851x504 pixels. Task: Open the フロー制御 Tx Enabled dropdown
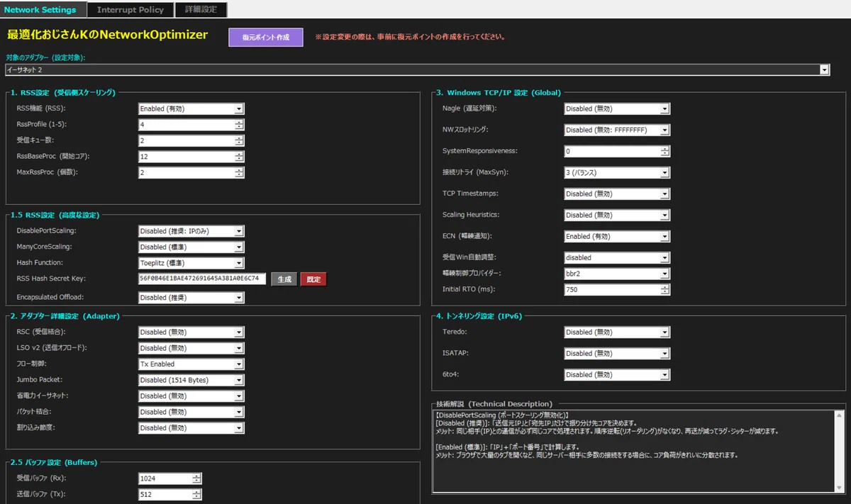click(x=191, y=364)
